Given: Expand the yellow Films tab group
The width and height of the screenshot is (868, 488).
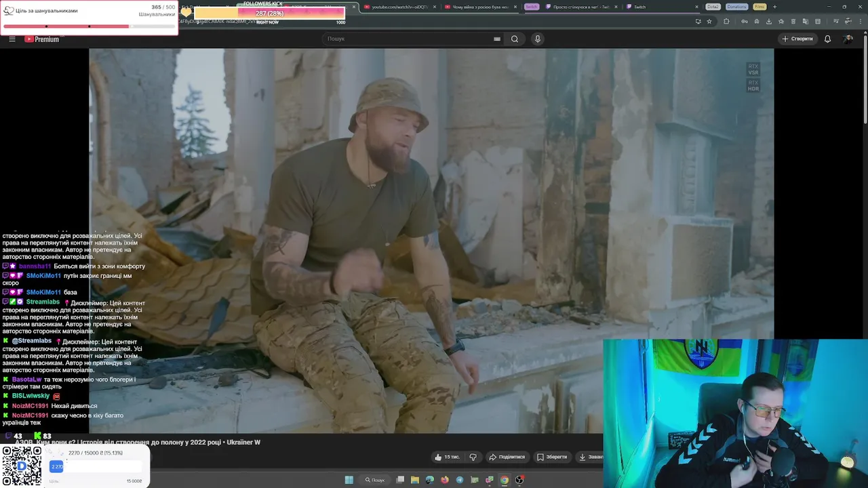Looking at the screenshot, I should point(759,7).
